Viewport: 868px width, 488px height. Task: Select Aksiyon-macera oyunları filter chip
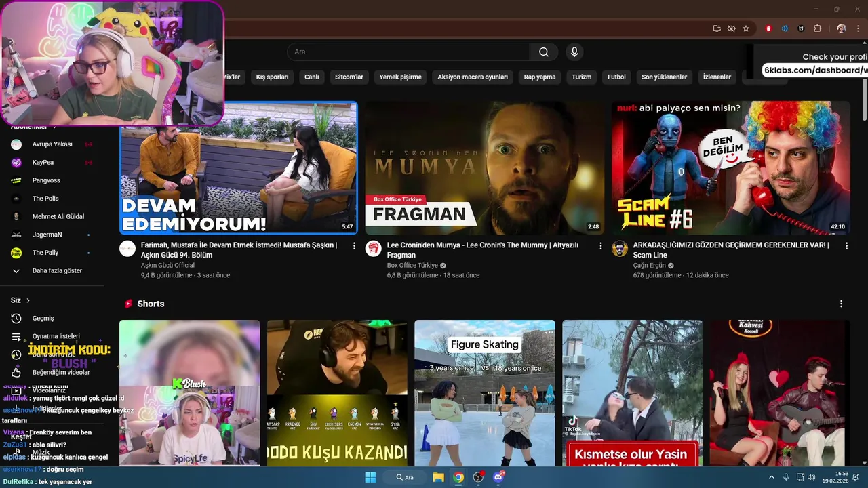pyautogui.click(x=473, y=77)
